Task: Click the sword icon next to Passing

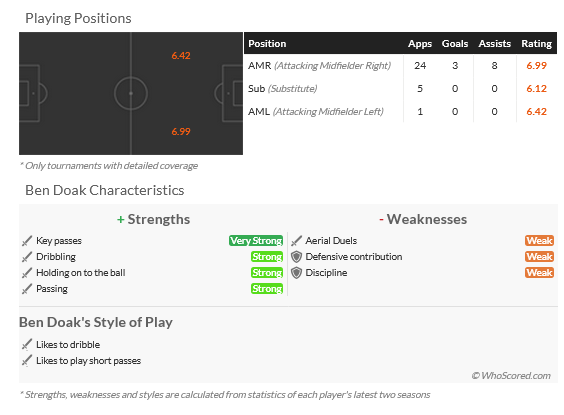Action: 27,289
